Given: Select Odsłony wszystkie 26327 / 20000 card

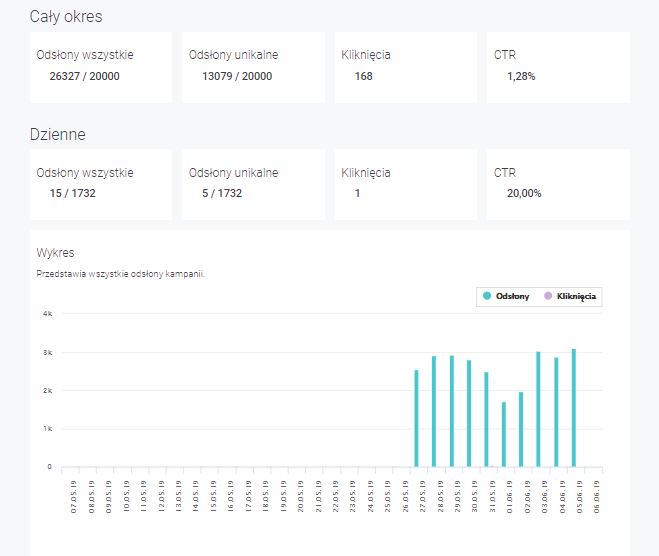Looking at the screenshot, I should tap(100, 67).
